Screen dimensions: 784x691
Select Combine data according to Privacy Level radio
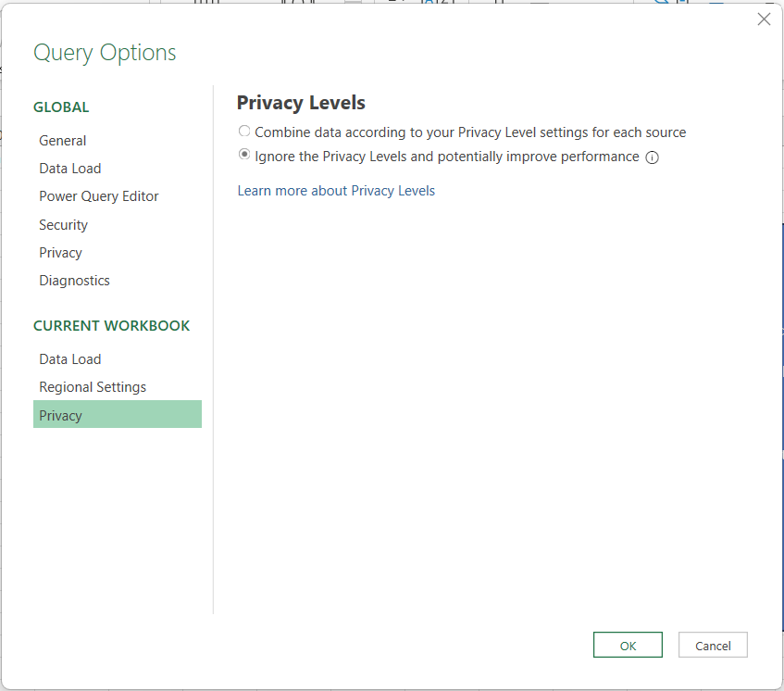(x=244, y=132)
